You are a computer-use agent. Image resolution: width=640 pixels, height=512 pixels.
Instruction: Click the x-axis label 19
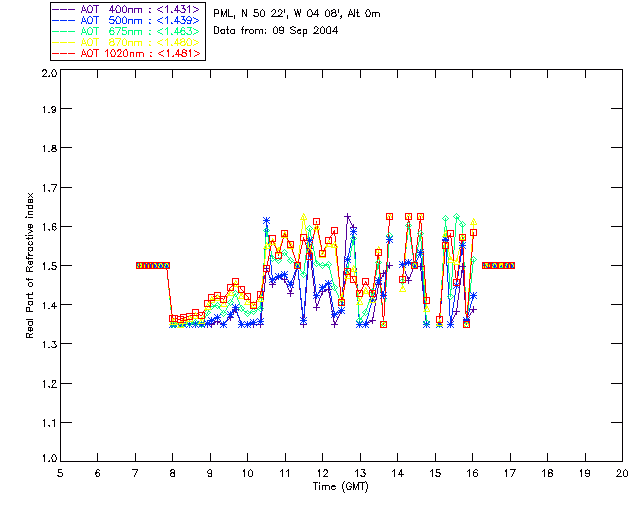[585, 473]
